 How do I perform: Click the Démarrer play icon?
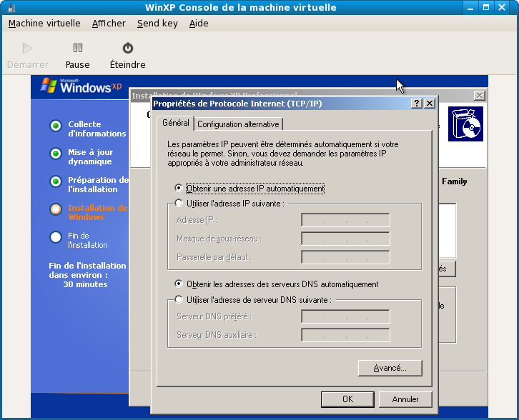(27, 49)
